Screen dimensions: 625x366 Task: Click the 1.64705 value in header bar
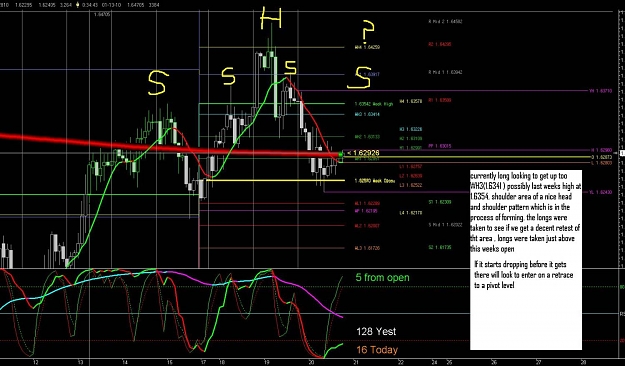(135, 5)
